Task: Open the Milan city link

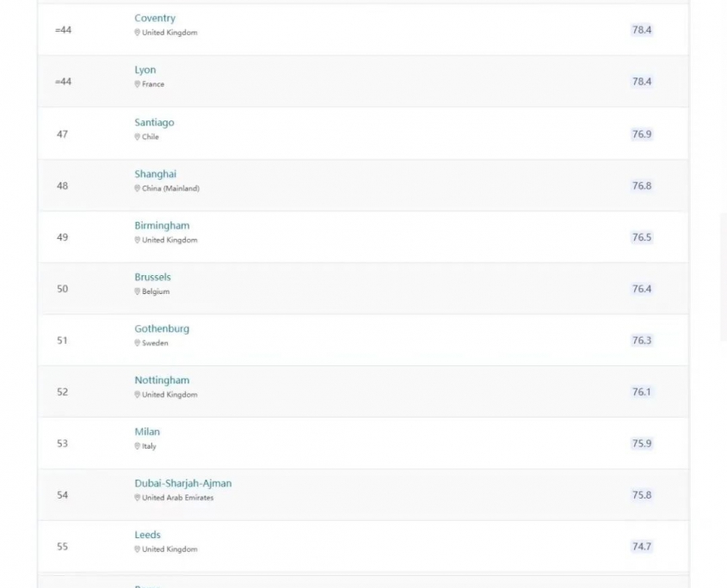Action: [x=147, y=432]
